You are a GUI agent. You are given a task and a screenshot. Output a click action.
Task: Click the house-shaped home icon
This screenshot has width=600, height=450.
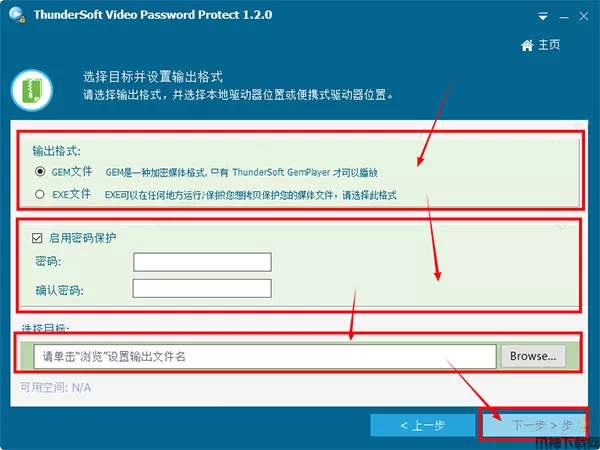tap(527, 46)
